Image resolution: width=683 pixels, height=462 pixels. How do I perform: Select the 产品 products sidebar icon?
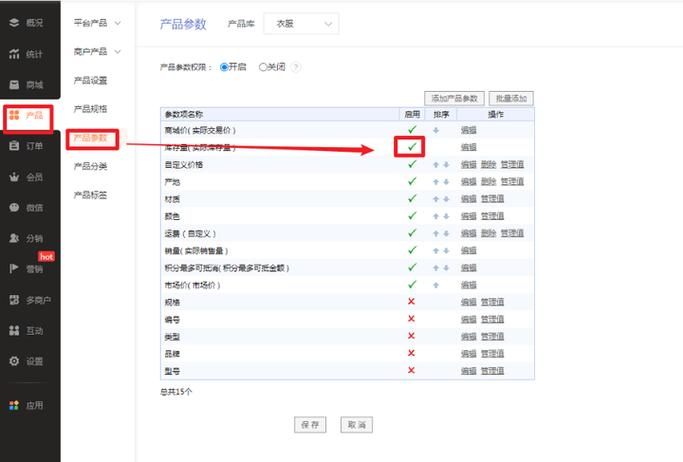coord(14,115)
